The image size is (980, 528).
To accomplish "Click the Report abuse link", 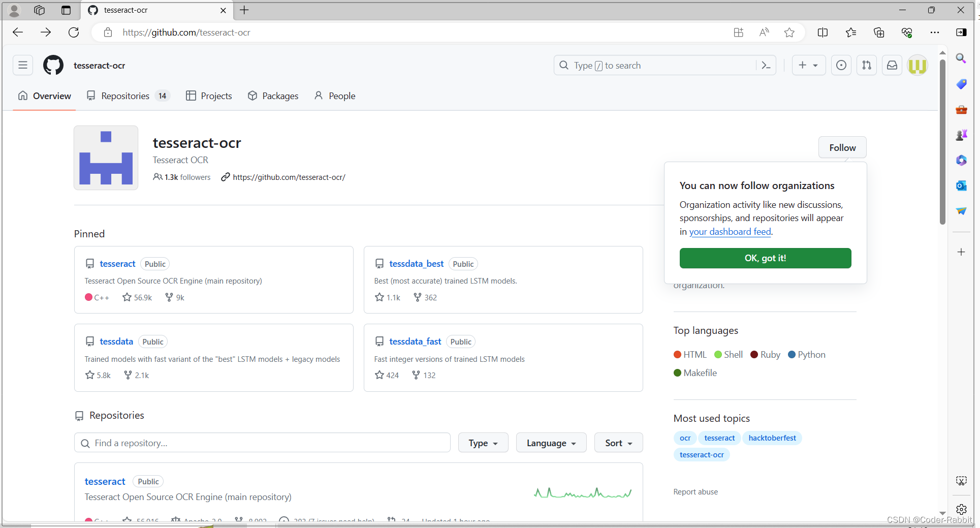I will [x=696, y=492].
